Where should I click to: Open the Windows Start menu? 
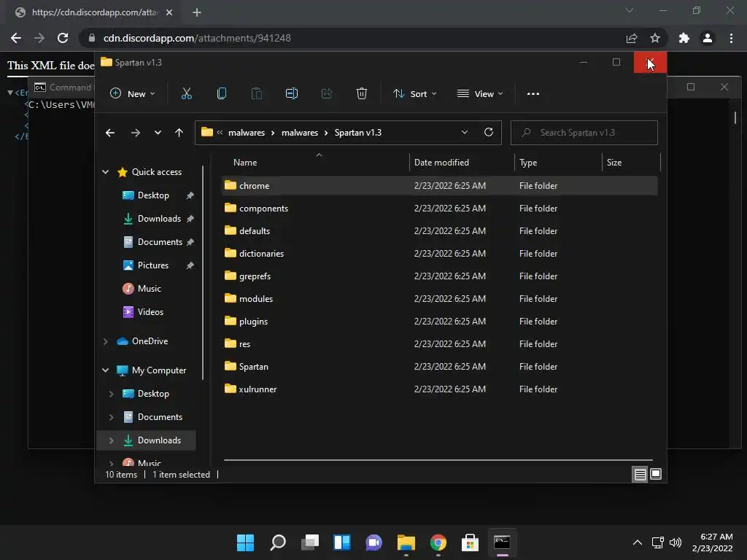pyautogui.click(x=246, y=542)
